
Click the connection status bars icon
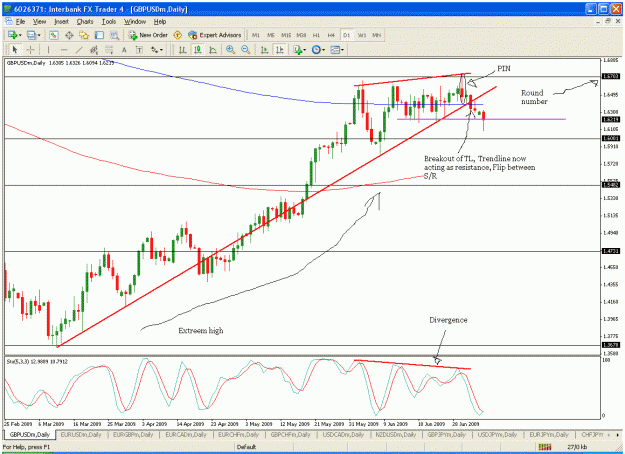(545, 447)
